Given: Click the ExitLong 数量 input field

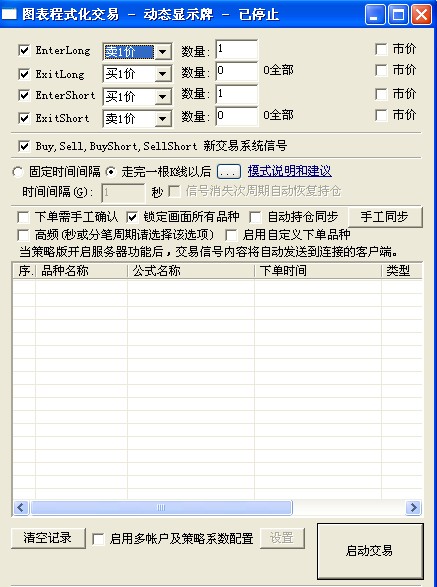Looking at the screenshot, I should [237, 71].
